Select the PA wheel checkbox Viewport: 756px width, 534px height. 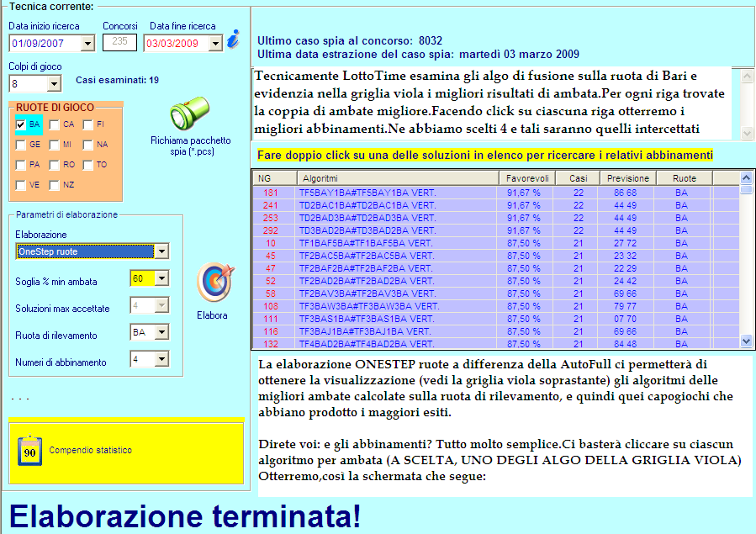21,166
